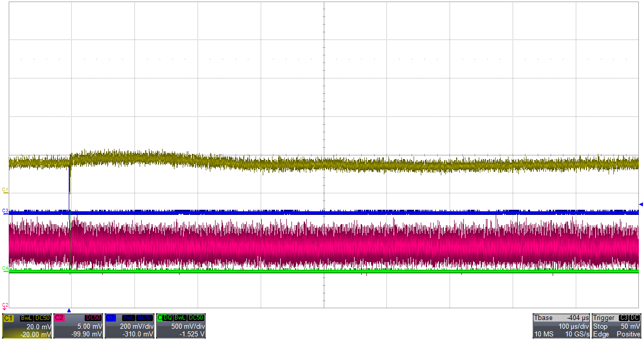
Task: Click the 100 µs/div timebase setting
Action: tap(574, 326)
